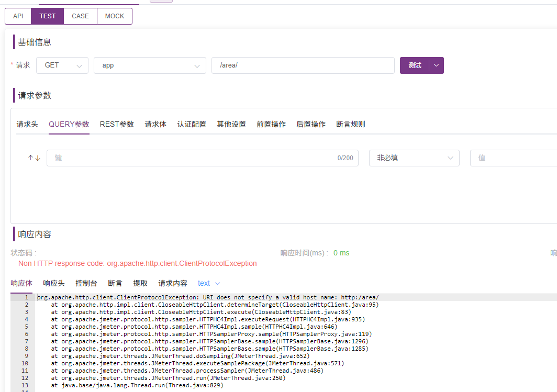The image size is (557, 392).
Task: Click the executeSamplePackage stack line
Action: (x=197, y=364)
